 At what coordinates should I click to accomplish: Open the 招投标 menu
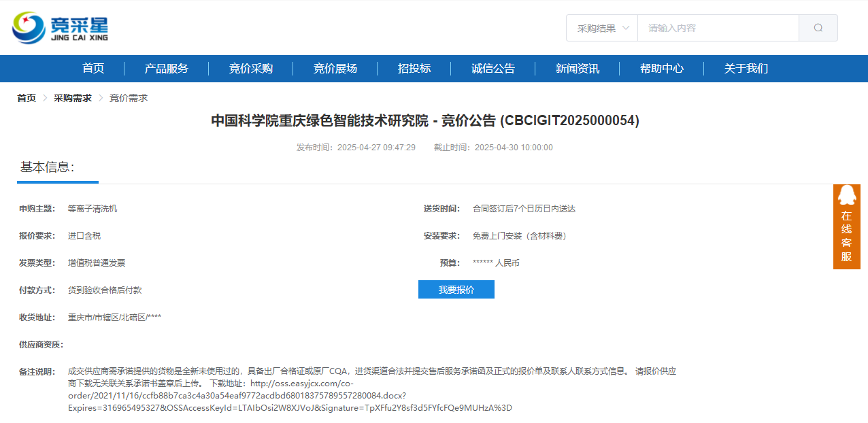[x=414, y=68]
